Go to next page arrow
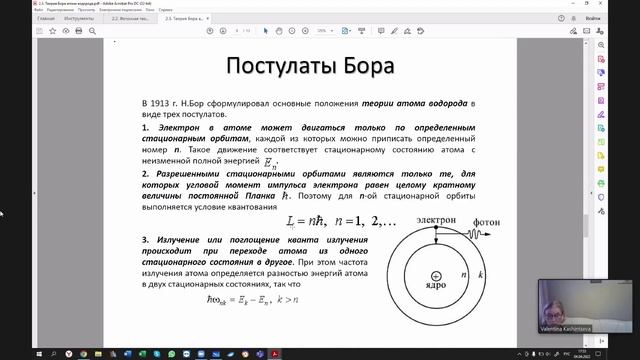This screenshot has height=360, width=640. (x=223, y=31)
